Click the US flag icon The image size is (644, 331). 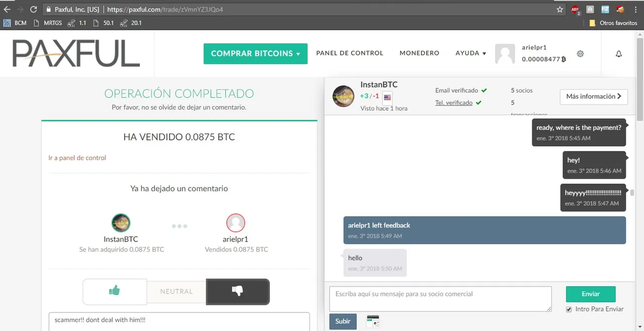[387, 97]
